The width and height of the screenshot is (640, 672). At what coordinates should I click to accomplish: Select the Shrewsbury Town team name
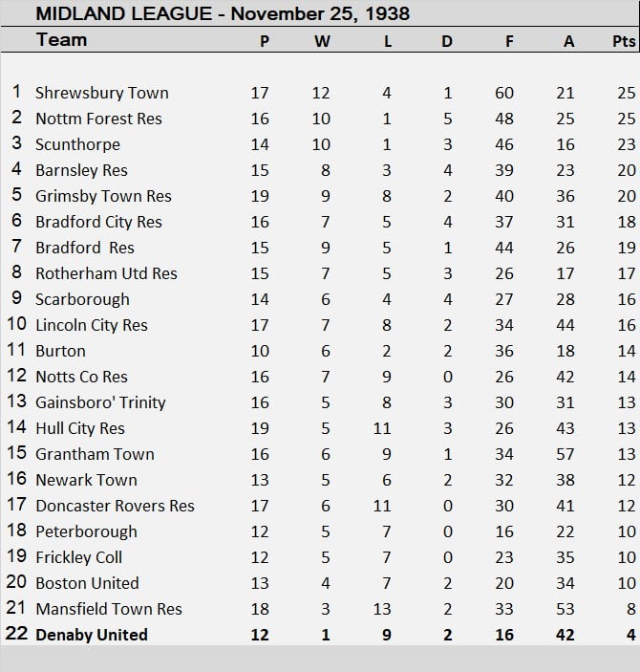tap(101, 93)
